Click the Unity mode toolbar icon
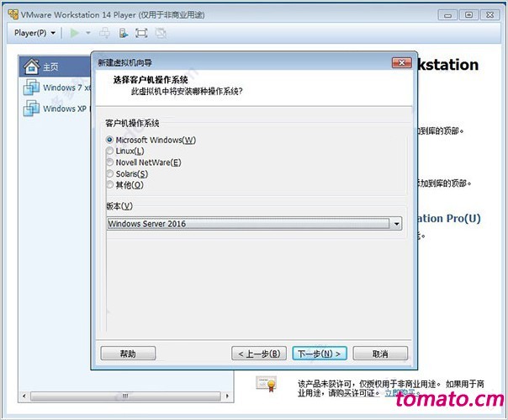Screen dimensions: 508x420 [x=161, y=33]
